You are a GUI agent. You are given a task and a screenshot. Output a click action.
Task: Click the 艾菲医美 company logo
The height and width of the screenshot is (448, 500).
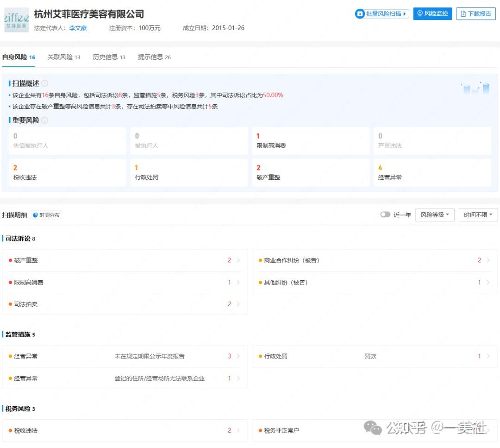point(17,20)
